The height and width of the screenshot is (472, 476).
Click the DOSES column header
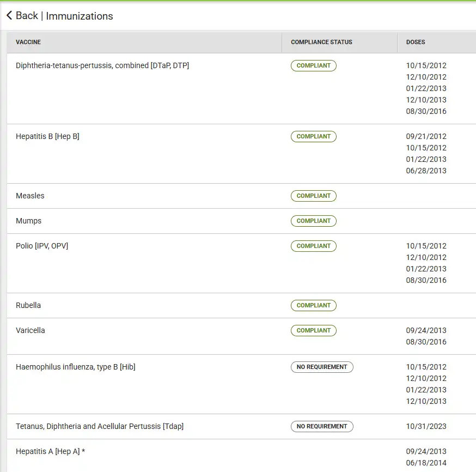coord(416,42)
